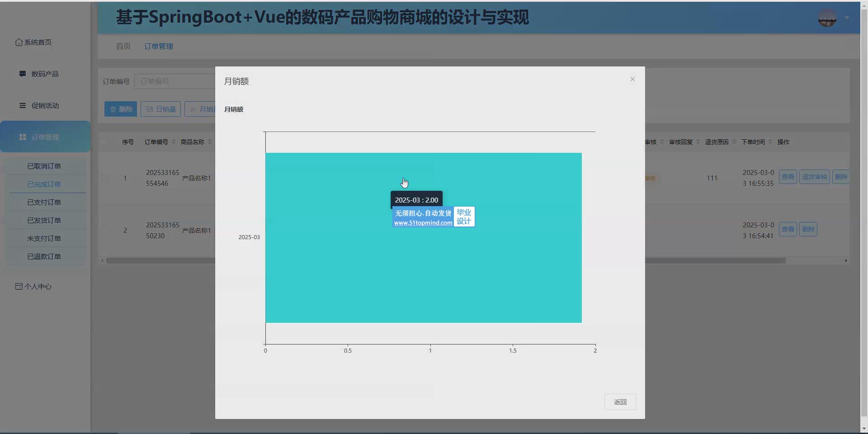Screen dimensions: 868x434
Task: Click the 返回 button in the dialog
Action: click(620, 402)
